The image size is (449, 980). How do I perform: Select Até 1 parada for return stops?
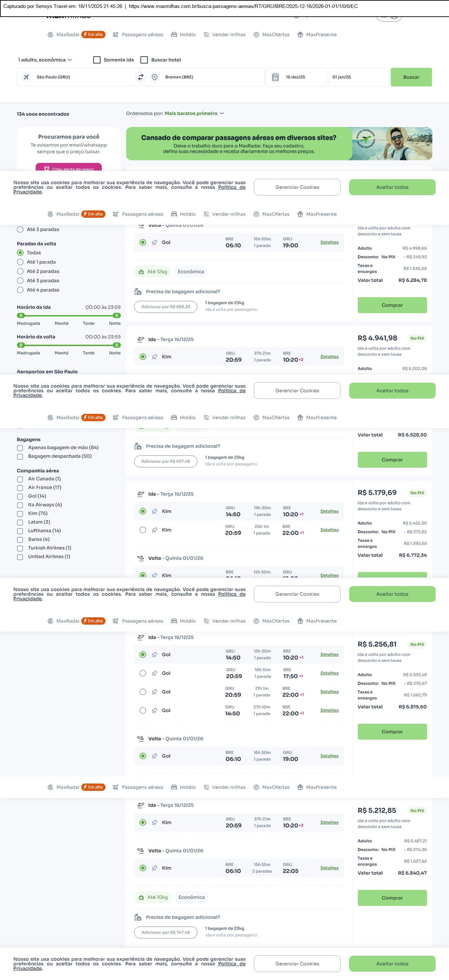tap(20, 262)
